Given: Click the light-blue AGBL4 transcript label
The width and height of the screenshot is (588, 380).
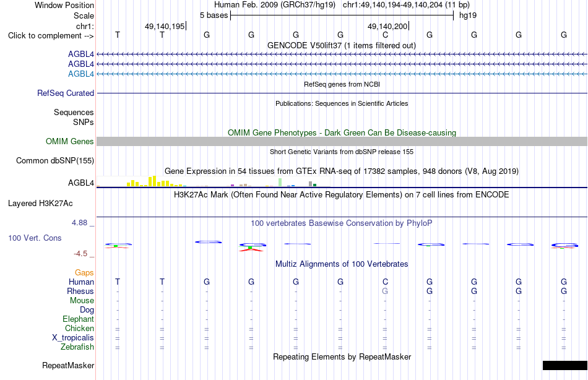Looking at the screenshot, I should click(x=81, y=74).
